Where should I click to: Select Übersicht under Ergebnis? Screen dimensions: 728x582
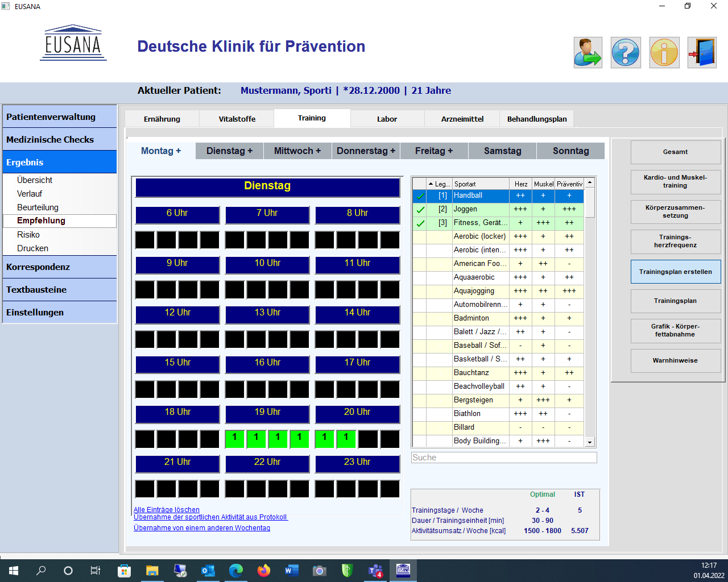pyautogui.click(x=35, y=180)
